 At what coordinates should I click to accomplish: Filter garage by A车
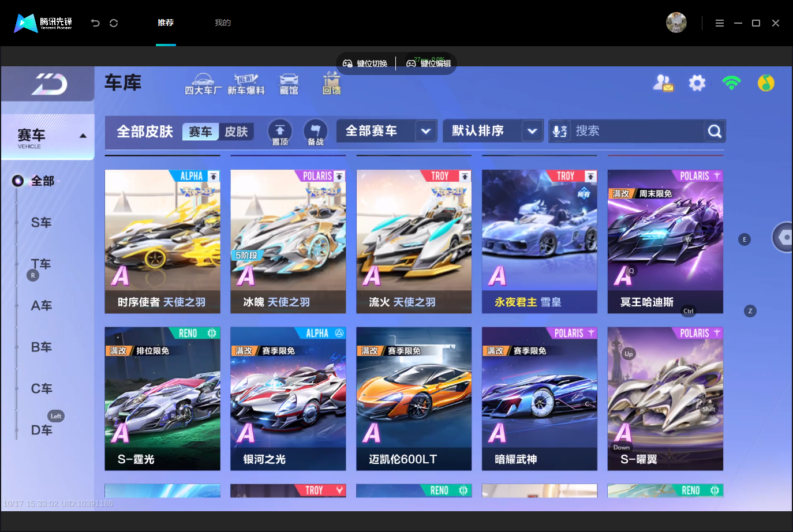coord(42,306)
